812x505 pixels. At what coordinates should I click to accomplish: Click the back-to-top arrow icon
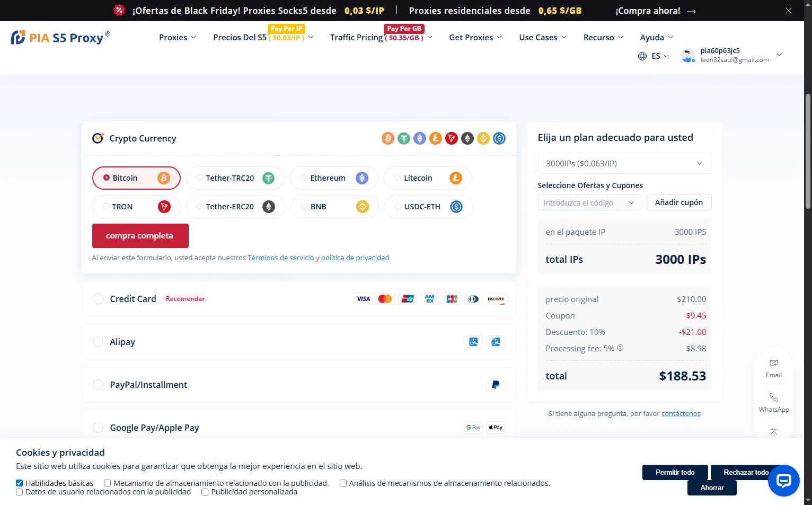click(x=774, y=432)
